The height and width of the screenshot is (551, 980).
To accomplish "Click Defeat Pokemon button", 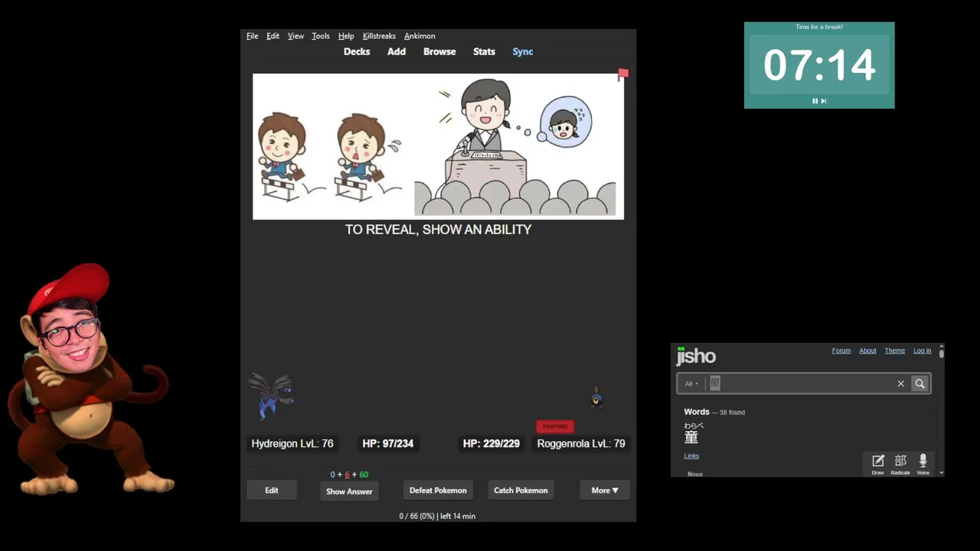I will tap(438, 491).
